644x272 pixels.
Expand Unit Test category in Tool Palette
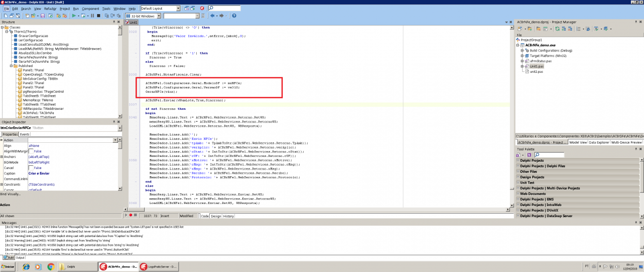click(x=518, y=183)
